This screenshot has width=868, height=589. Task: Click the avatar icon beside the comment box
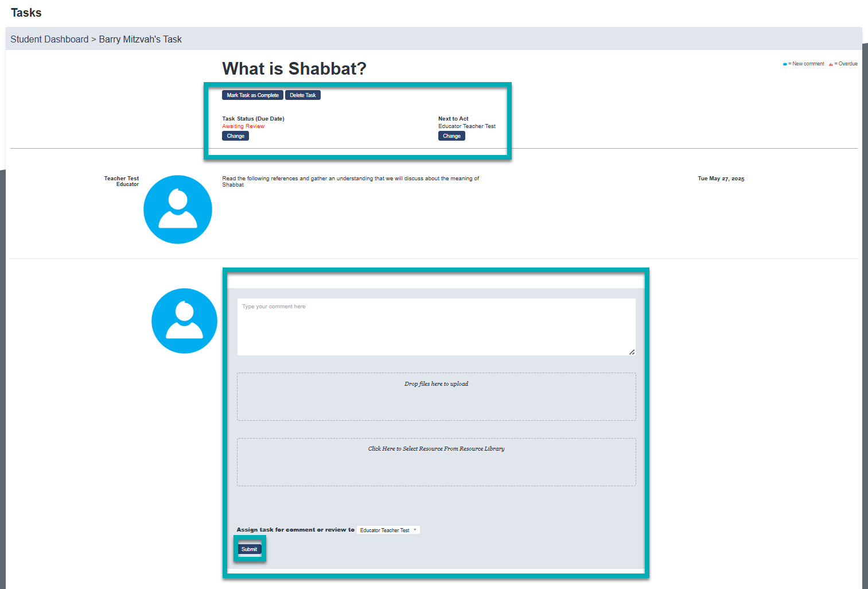pyautogui.click(x=184, y=321)
